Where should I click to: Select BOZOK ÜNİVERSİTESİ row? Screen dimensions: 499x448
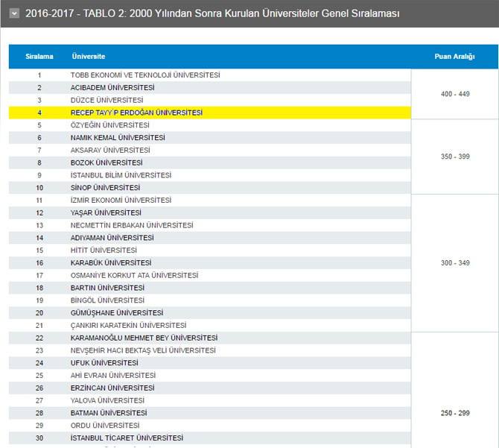210,163
